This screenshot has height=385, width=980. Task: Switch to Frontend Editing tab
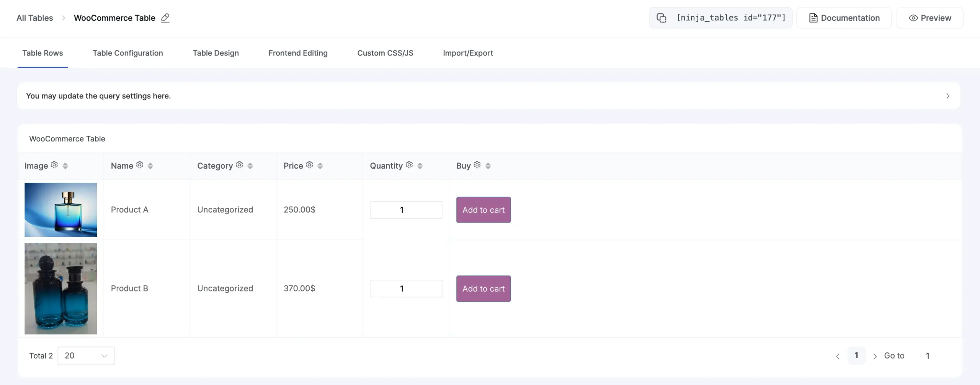coord(298,53)
